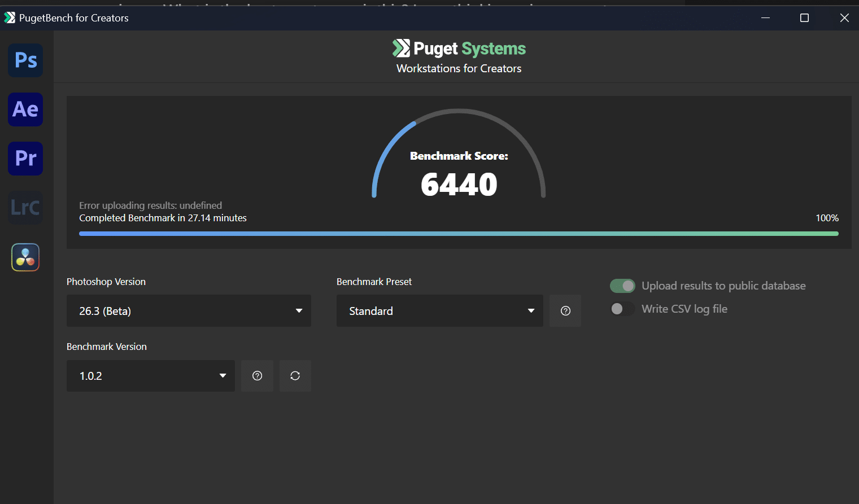This screenshot has height=504, width=859.
Task: Maximize the PugetBench window
Action: [x=804, y=18]
